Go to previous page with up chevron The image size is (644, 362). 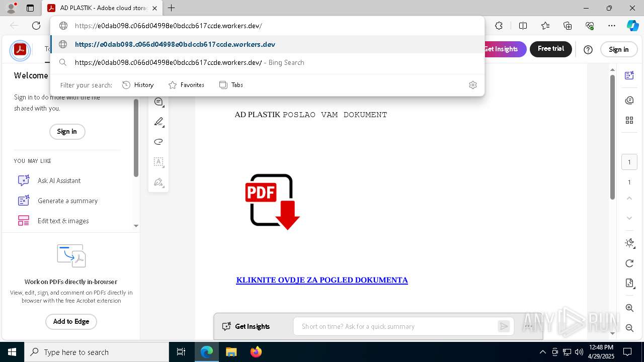[x=629, y=198]
